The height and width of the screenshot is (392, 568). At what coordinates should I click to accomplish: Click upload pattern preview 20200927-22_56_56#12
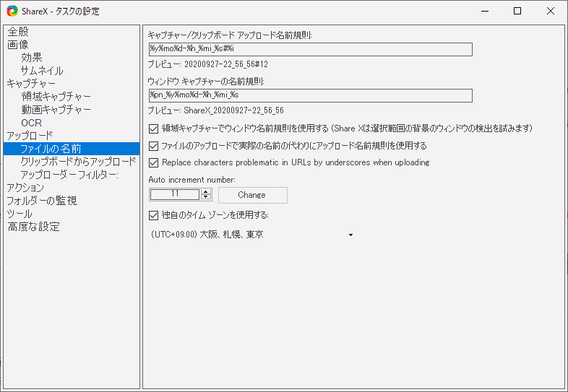point(226,64)
